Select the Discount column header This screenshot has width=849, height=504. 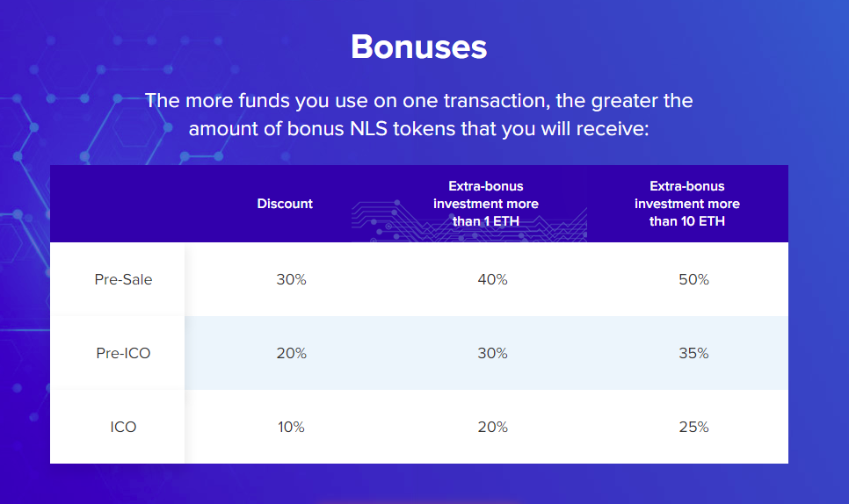(285, 204)
